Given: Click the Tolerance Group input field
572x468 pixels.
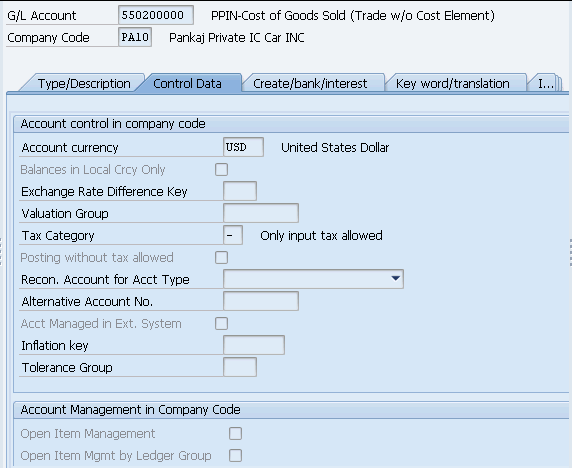Looking at the screenshot, I should 240,367.
